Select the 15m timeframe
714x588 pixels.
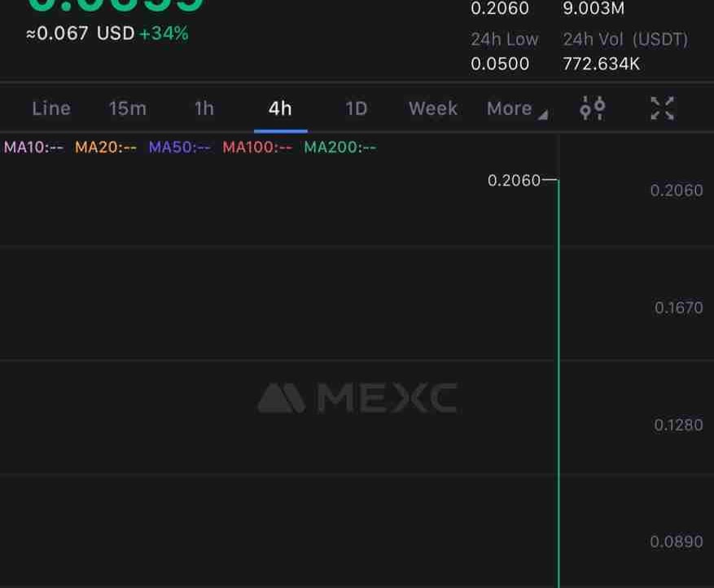coord(128,109)
